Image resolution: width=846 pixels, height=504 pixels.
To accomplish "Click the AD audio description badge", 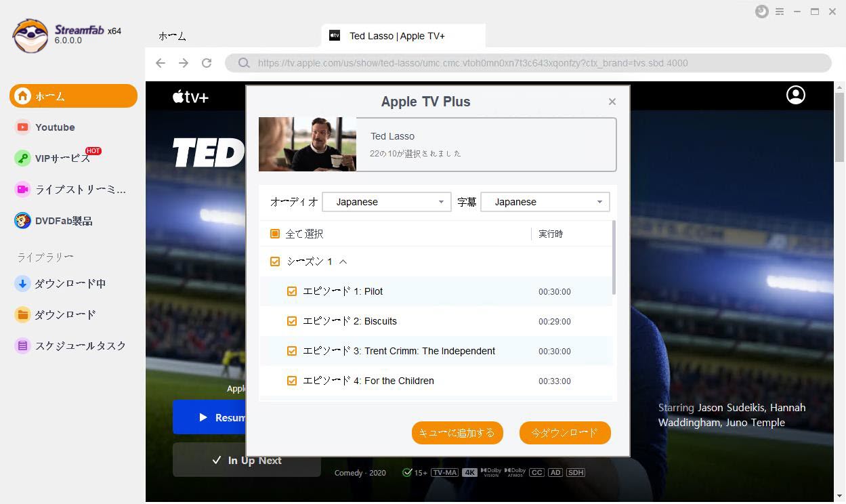I will click(x=555, y=473).
